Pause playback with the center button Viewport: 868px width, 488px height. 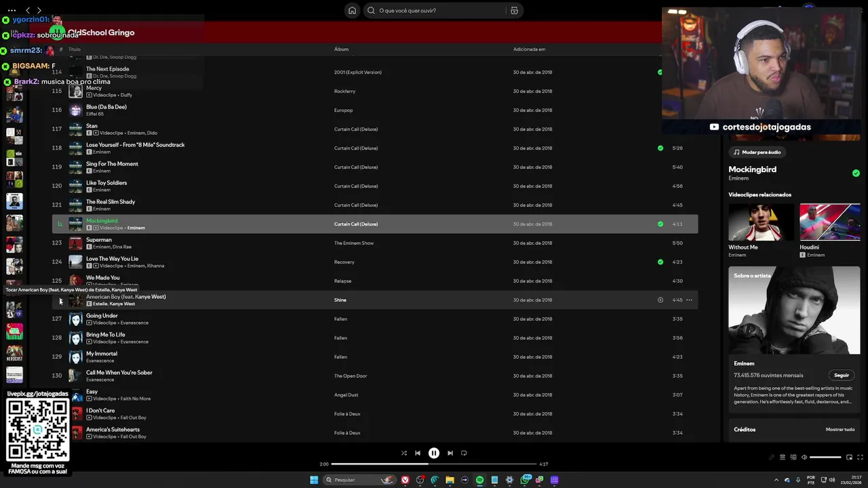coord(434,453)
